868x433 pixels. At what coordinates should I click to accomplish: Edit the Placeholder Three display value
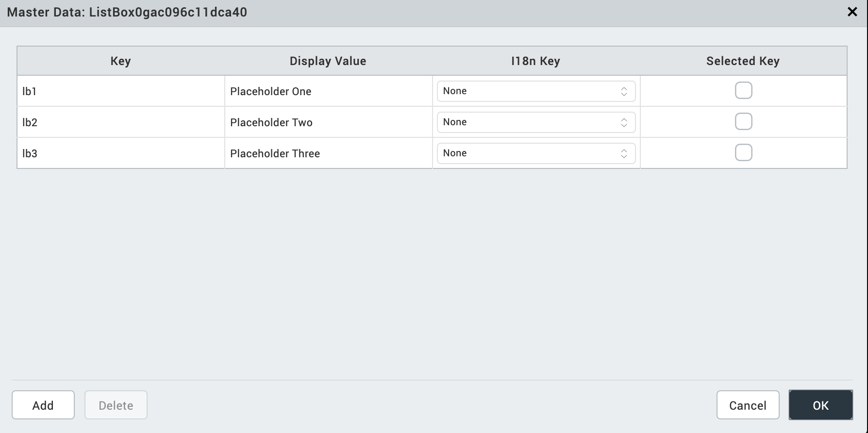click(328, 153)
